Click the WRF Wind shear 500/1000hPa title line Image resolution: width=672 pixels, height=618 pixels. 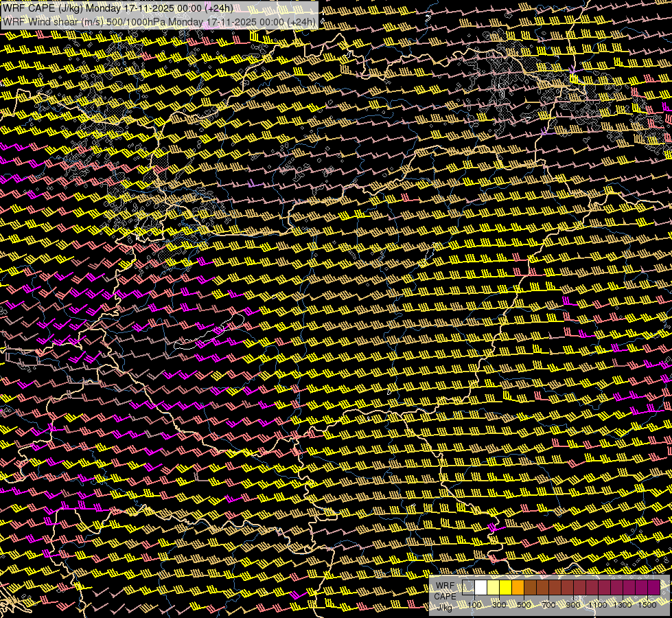point(159,22)
